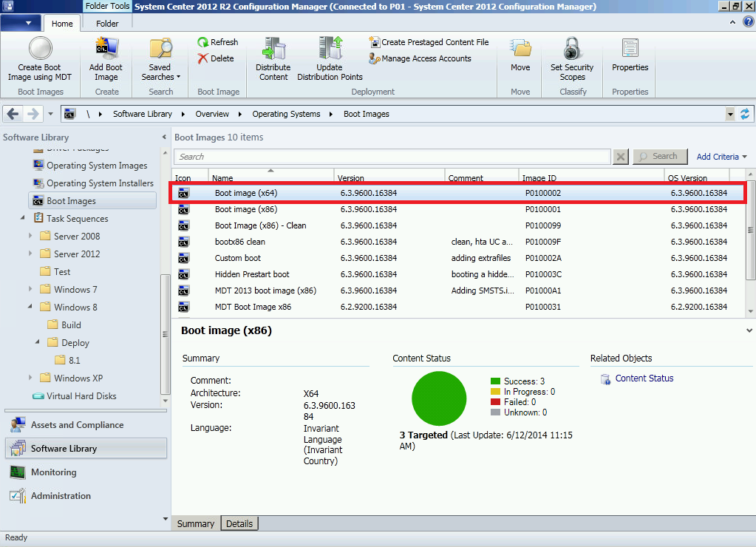Click Operating Systems in breadcrumb
Screen dimensions: 756x547
286,114
